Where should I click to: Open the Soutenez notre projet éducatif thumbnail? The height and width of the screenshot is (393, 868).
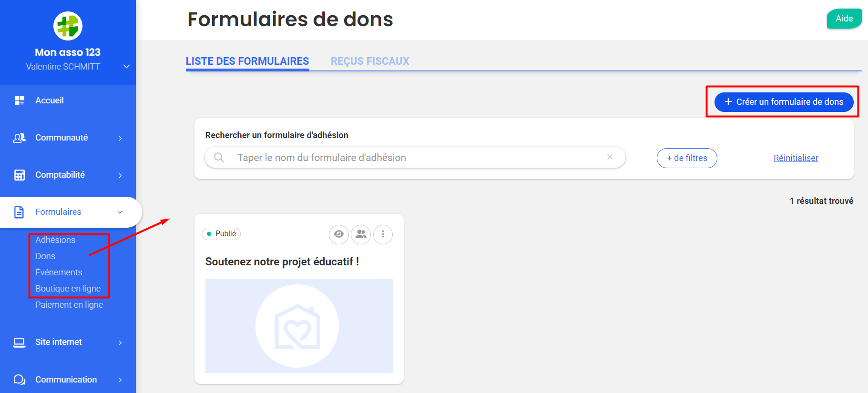(x=299, y=326)
